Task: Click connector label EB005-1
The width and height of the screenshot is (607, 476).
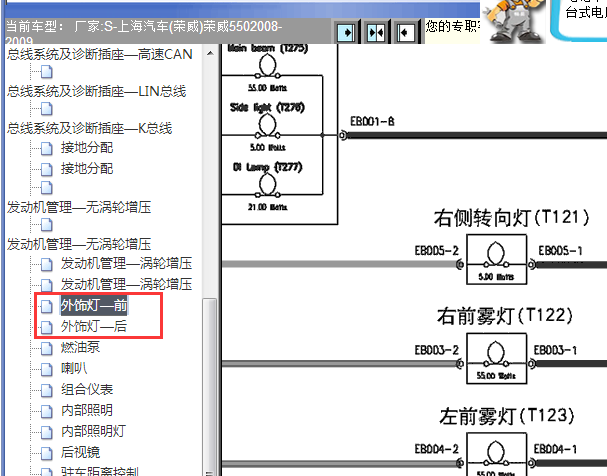Action: (560, 251)
